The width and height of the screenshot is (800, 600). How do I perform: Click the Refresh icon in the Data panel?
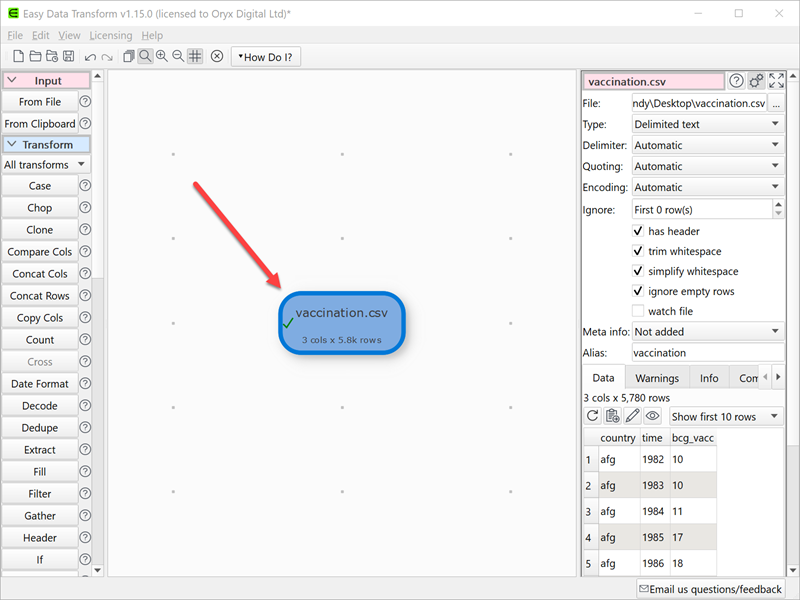[x=593, y=415]
